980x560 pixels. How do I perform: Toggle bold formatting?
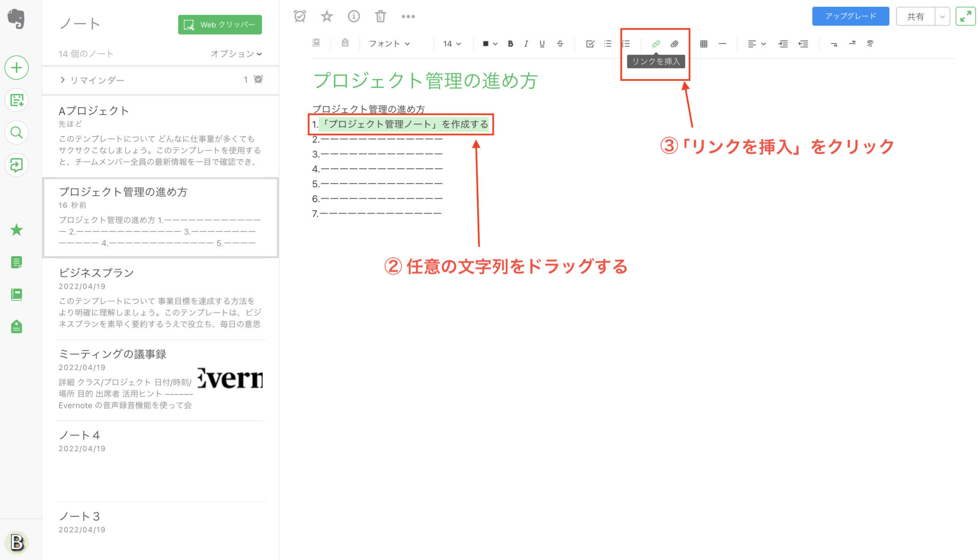(510, 44)
